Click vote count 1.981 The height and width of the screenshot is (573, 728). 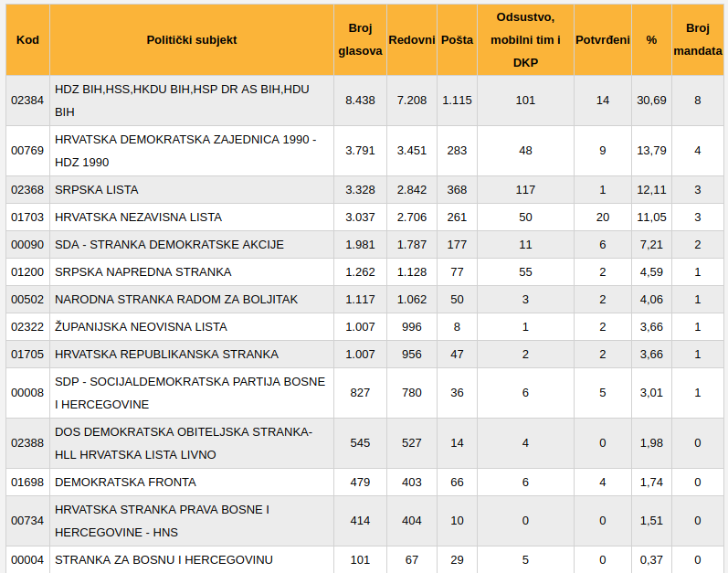coord(360,244)
